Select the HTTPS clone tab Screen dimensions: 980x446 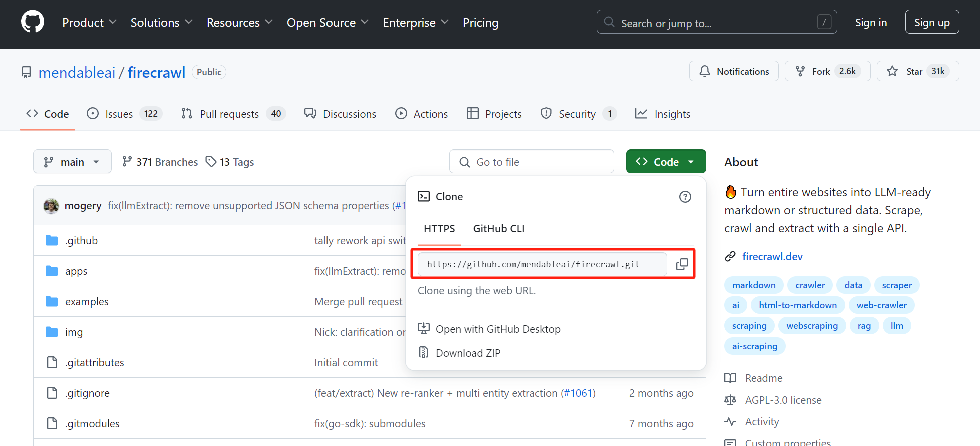tap(439, 229)
